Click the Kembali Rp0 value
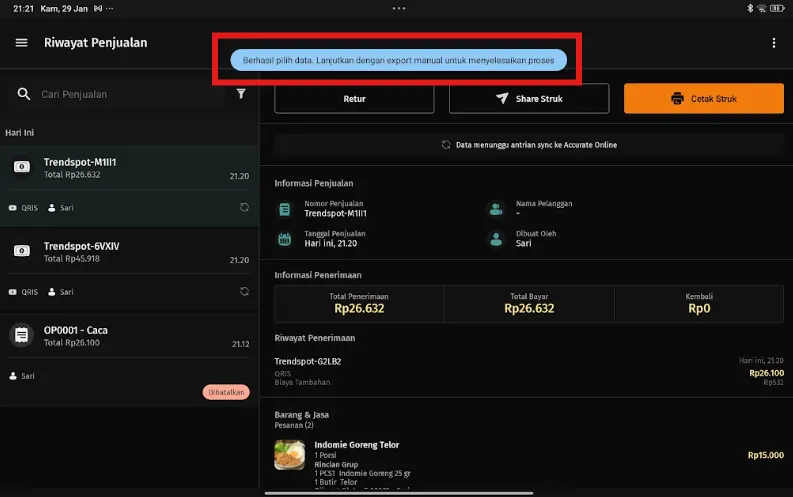The width and height of the screenshot is (793, 497). click(699, 308)
